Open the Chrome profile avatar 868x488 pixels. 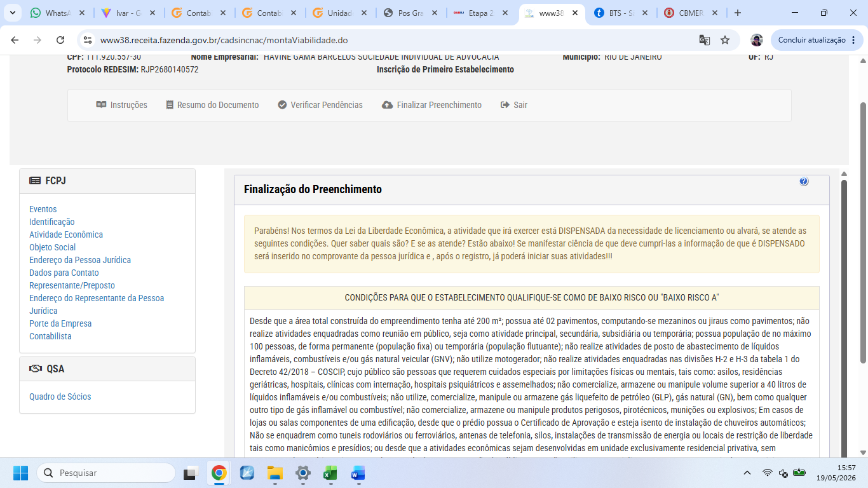pos(757,40)
